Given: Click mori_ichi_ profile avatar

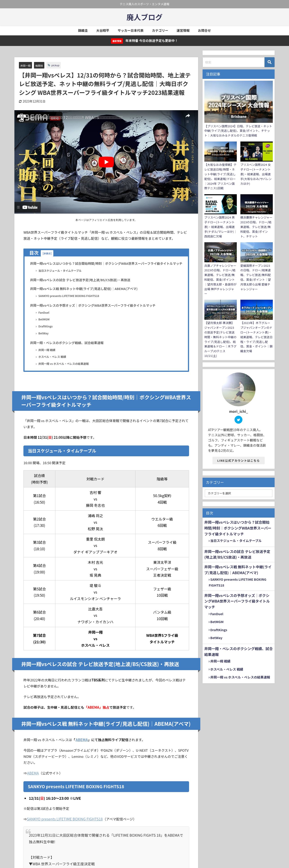Looking at the screenshot, I should 238,389.
